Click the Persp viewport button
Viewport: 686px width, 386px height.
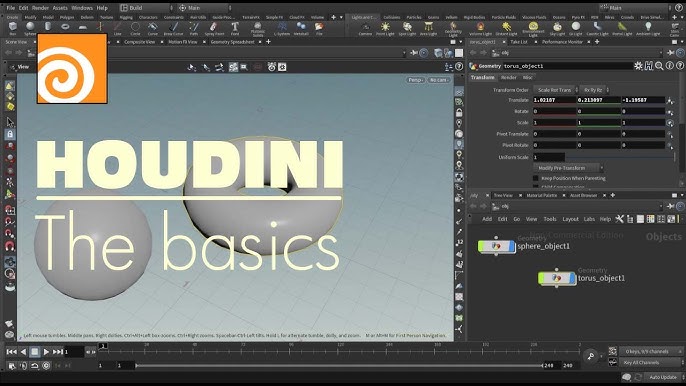point(415,80)
